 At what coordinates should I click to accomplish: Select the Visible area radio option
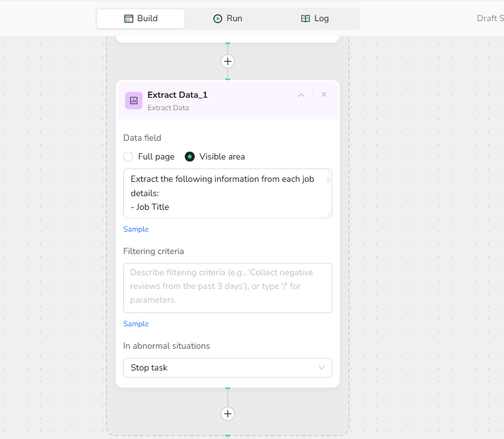[x=190, y=157]
